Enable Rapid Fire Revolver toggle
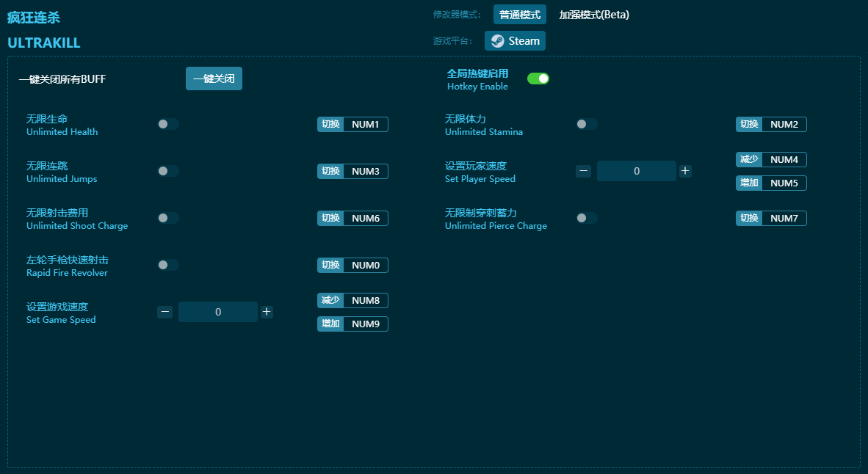Viewport: 868px width, 474px height. tap(168, 265)
